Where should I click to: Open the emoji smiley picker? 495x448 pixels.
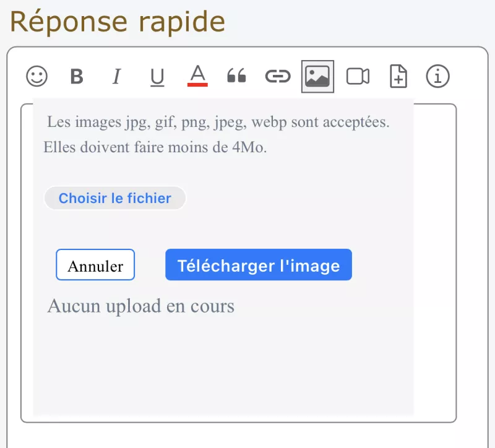point(37,76)
